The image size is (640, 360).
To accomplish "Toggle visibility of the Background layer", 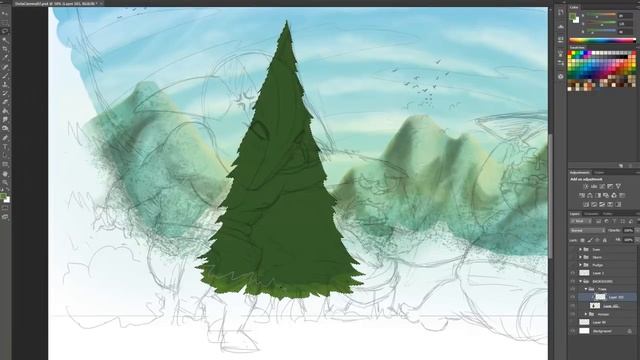I will pos(572,331).
